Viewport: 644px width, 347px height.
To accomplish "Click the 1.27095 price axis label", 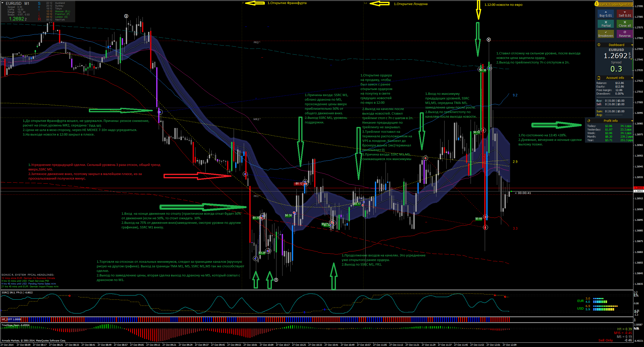I will point(639,6).
